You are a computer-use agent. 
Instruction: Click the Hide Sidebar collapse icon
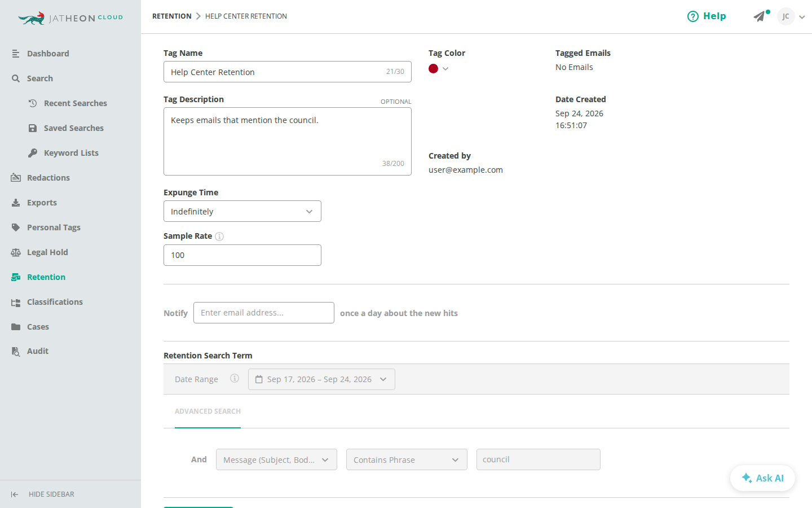pos(15,494)
